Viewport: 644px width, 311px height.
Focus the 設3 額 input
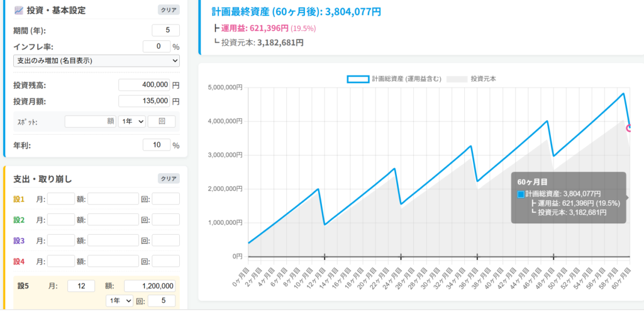pos(113,240)
